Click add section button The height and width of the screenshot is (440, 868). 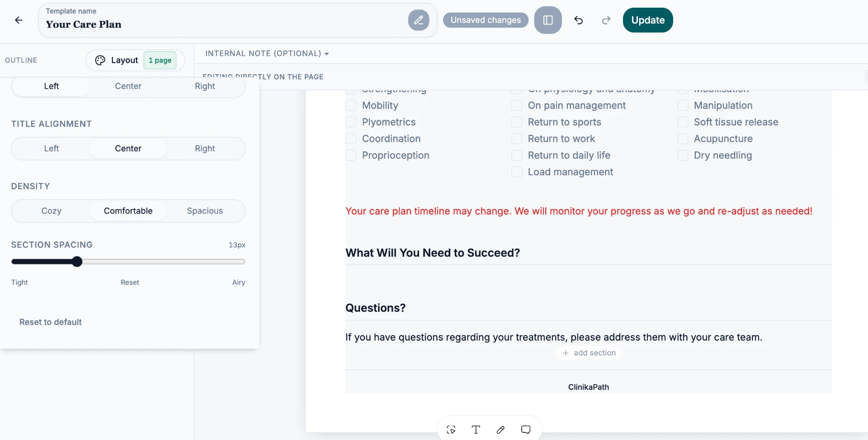click(589, 353)
